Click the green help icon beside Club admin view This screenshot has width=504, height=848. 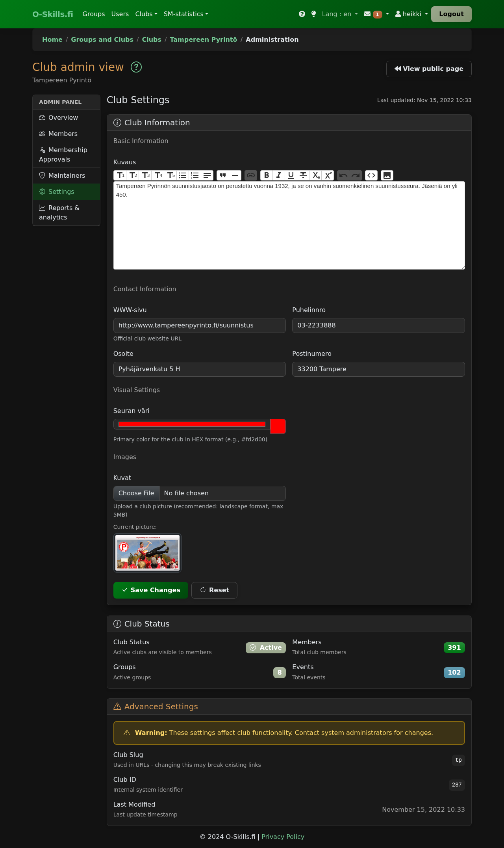point(136,67)
